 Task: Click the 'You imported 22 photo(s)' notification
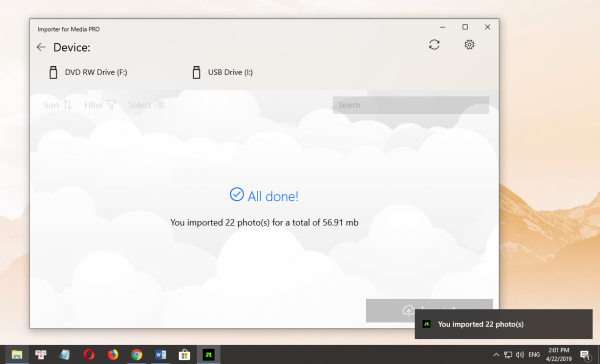[x=504, y=324]
